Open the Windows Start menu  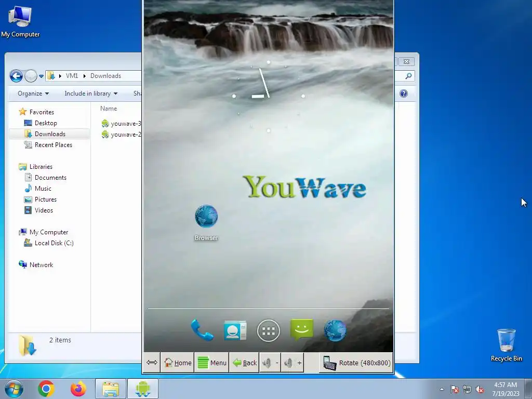click(14, 389)
